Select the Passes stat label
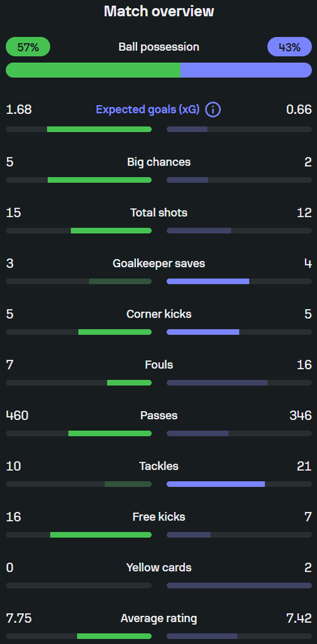The width and height of the screenshot is (317, 644). [x=159, y=416]
